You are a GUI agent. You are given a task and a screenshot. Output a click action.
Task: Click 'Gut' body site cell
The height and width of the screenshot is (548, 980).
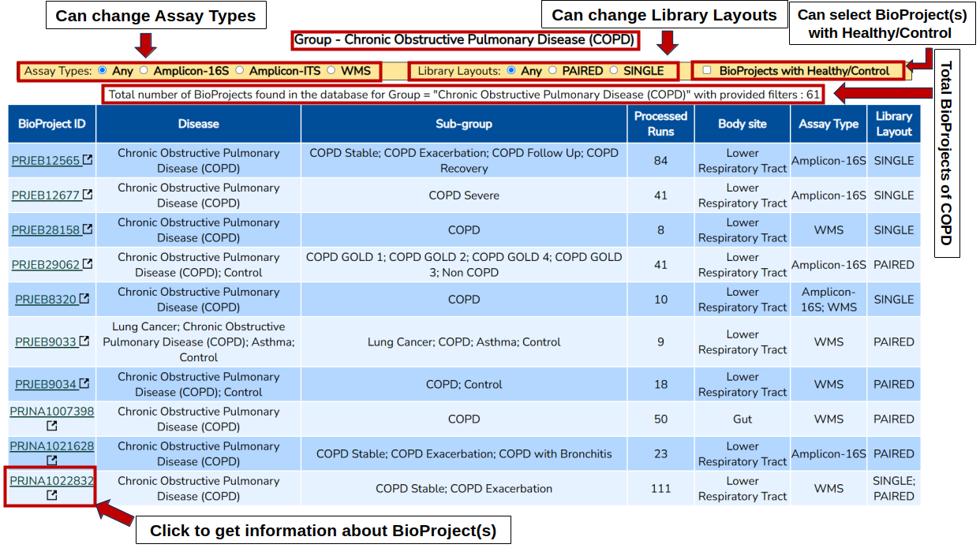742,419
